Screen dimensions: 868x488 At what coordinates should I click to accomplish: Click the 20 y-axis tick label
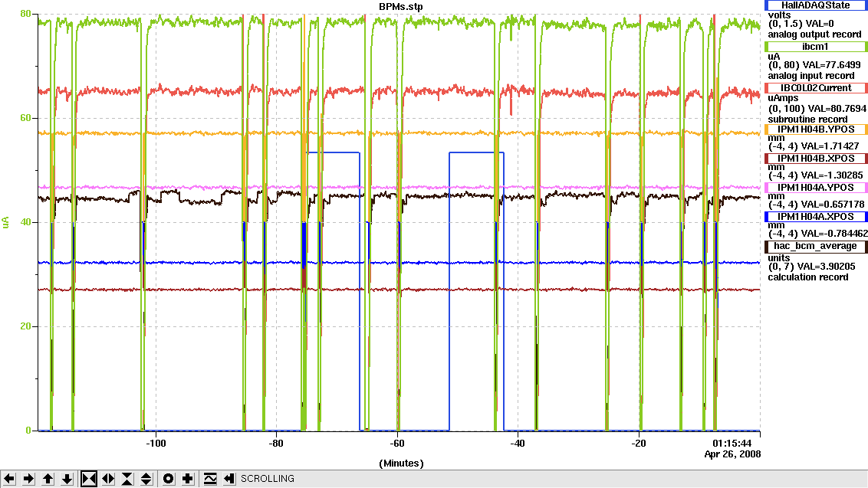pos(25,326)
